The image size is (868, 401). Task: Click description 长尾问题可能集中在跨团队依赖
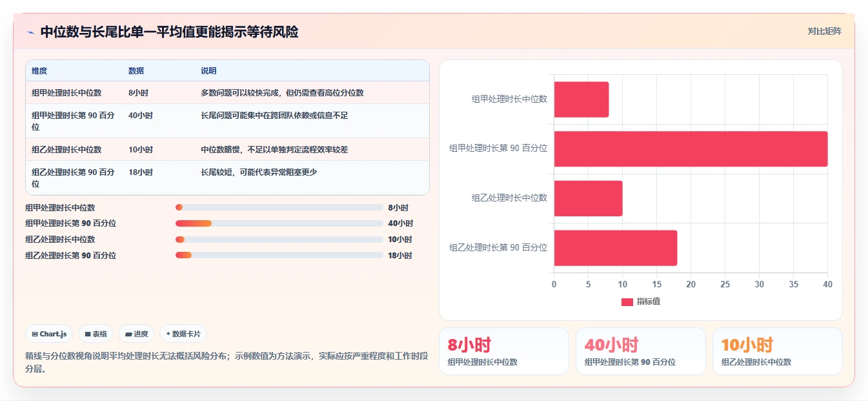pyautogui.click(x=274, y=115)
